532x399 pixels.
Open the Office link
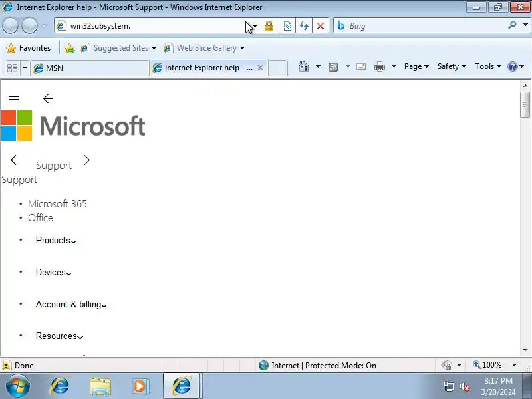(x=41, y=218)
